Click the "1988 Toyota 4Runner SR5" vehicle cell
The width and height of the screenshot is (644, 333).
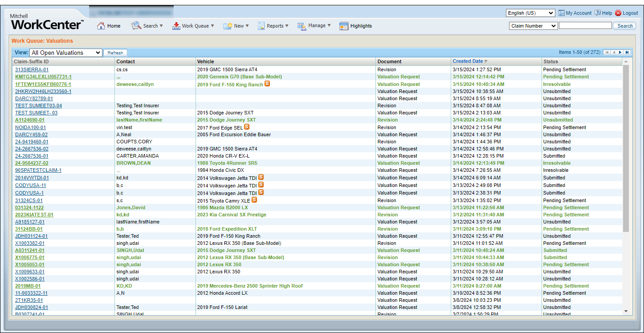[x=227, y=163]
